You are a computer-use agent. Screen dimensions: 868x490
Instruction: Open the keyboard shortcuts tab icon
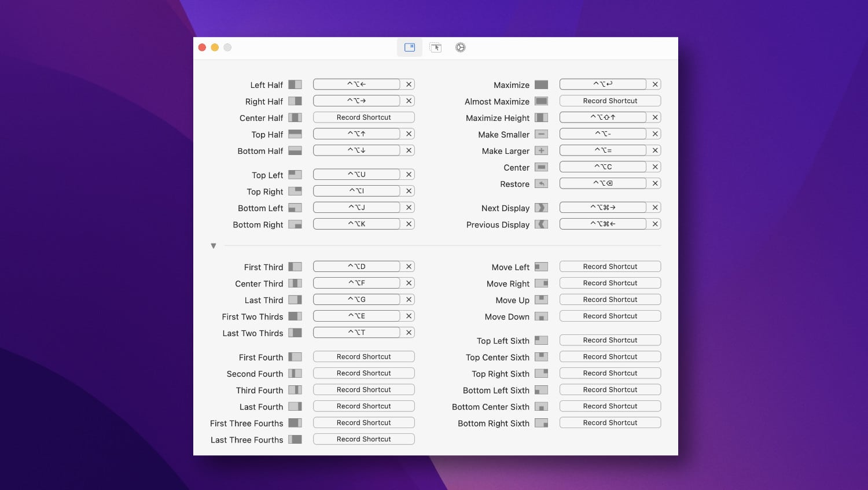pos(410,47)
